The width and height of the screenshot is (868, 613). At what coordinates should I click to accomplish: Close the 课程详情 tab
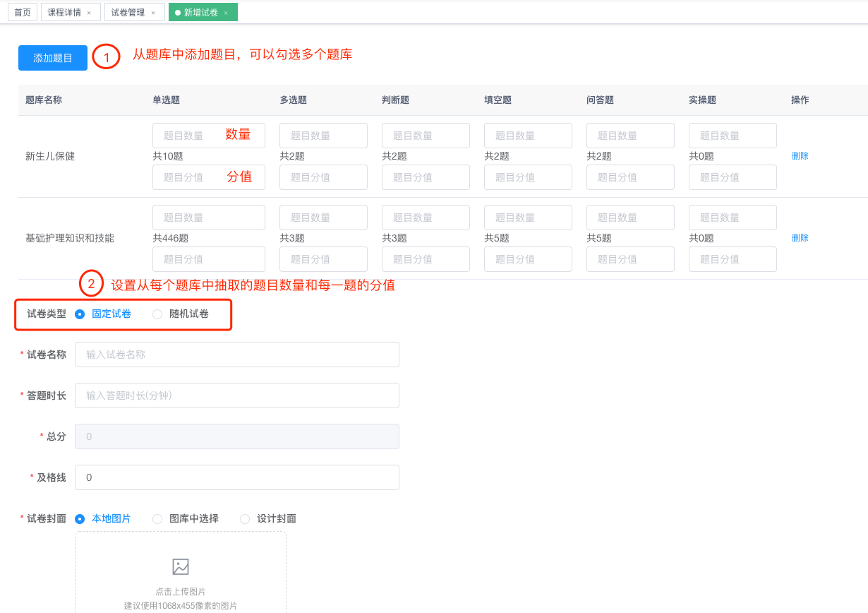click(89, 13)
